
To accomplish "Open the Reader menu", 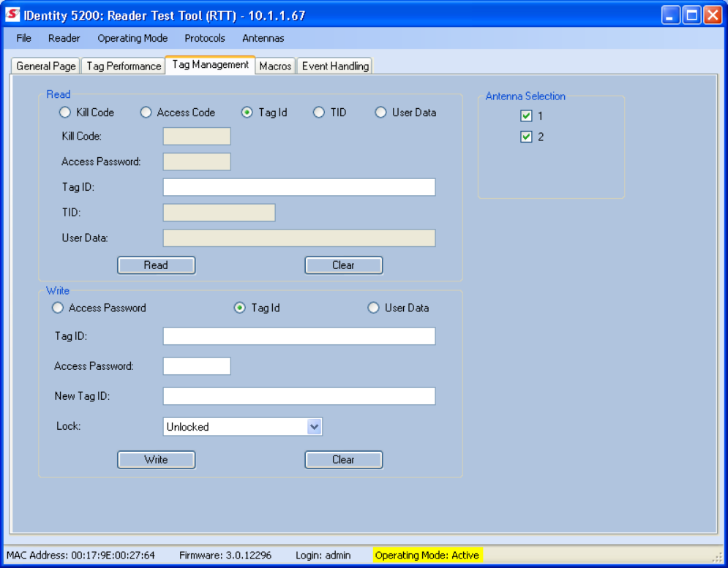I will [64, 38].
